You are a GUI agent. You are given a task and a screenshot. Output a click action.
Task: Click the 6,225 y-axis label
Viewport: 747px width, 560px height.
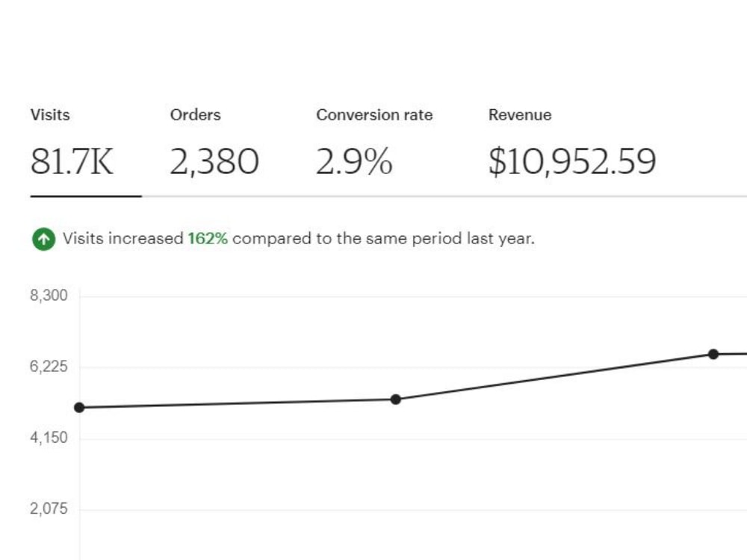tap(49, 366)
